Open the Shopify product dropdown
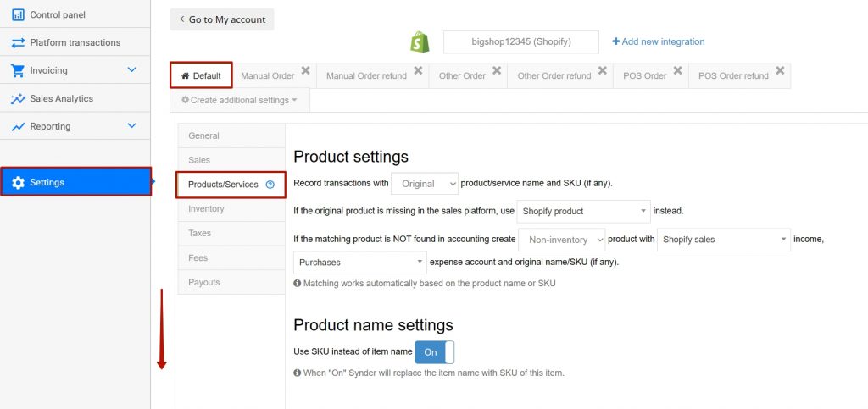Screen dimensions: 868x409 (x=583, y=211)
